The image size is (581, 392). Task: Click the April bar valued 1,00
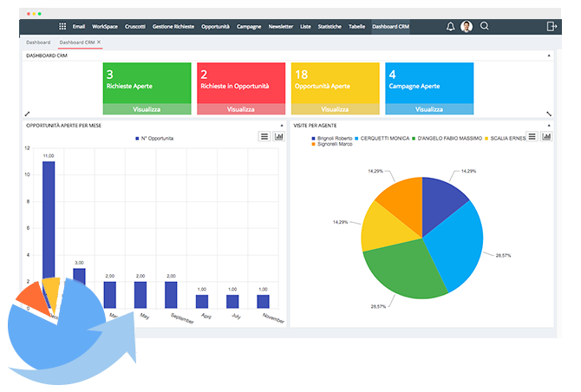202,302
